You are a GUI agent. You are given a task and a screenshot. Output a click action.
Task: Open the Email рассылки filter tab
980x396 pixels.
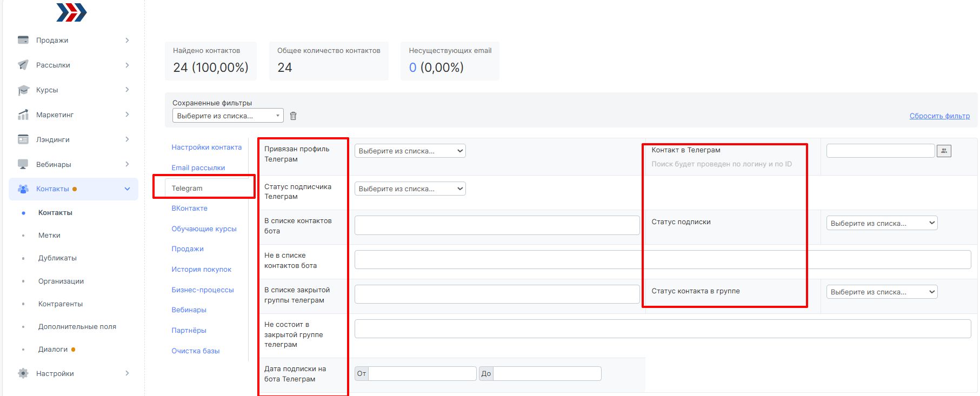click(x=198, y=167)
